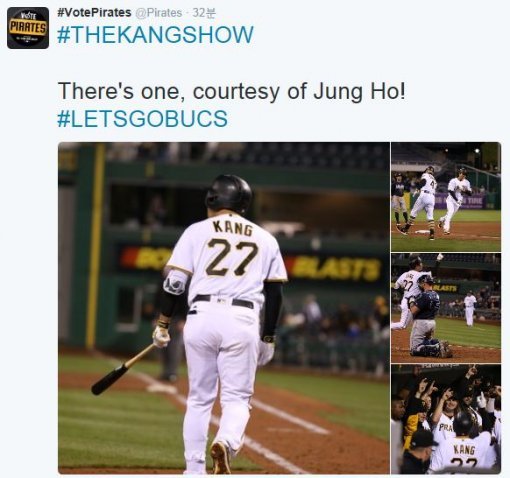Open the large Kang 27 batting photo
510x478 pixels.
pos(224,308)
